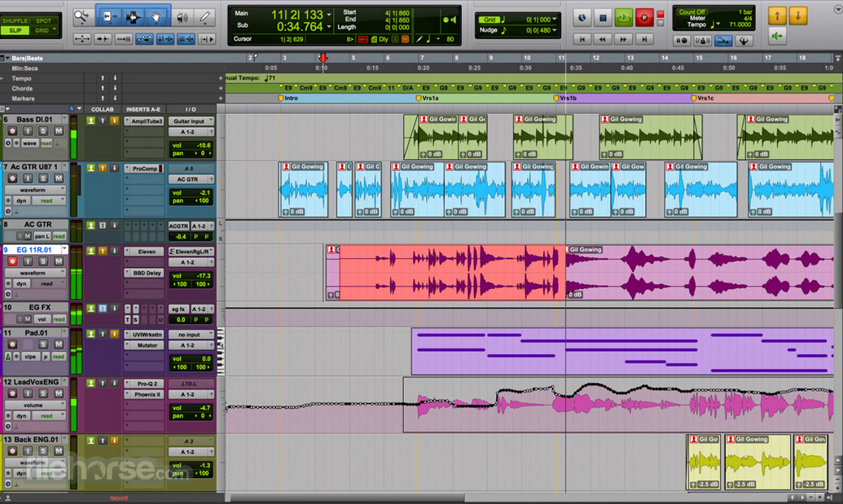843x504 pixels.
Task: Select the Pencil tool
Action: pos(204,16)
